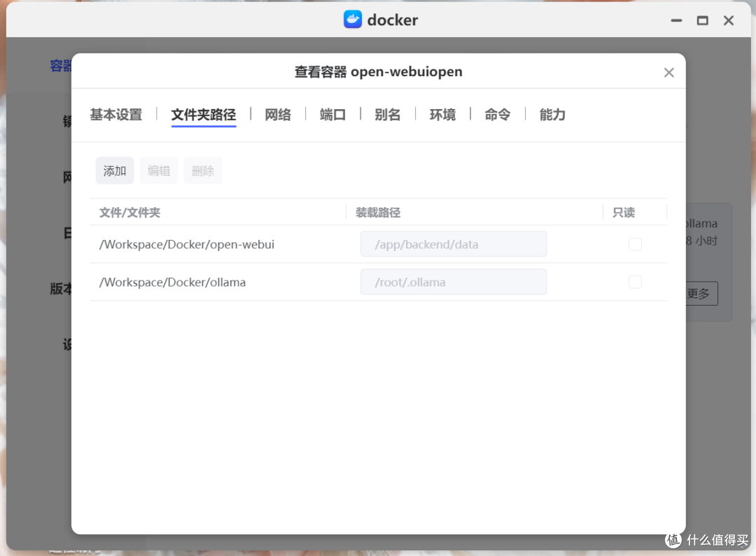The height and width of the screenshot is (556, 756).
Task: Switch to the 基本设置 tab
Action: (116, 115)
